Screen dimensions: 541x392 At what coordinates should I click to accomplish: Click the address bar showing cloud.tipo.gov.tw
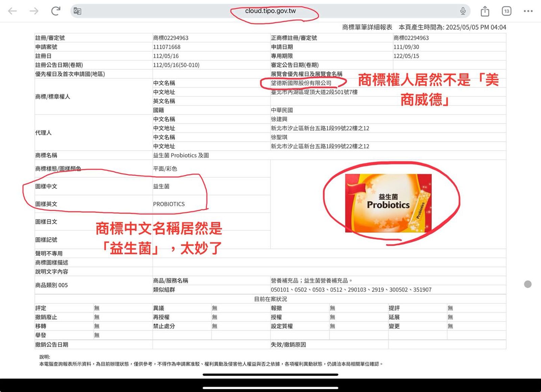point(270,10)
